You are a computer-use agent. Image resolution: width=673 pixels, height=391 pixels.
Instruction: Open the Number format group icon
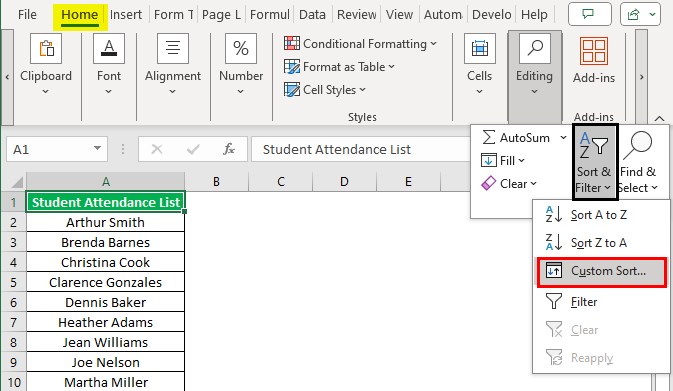point(241,48)
